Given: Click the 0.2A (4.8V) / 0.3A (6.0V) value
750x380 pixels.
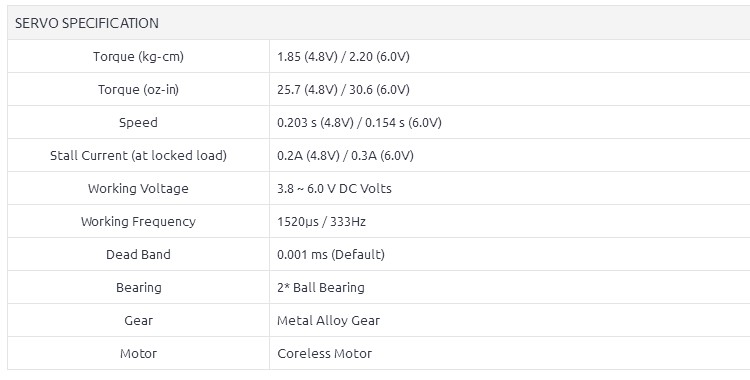Looking at the screenshot, I should [x=345, y=156].
